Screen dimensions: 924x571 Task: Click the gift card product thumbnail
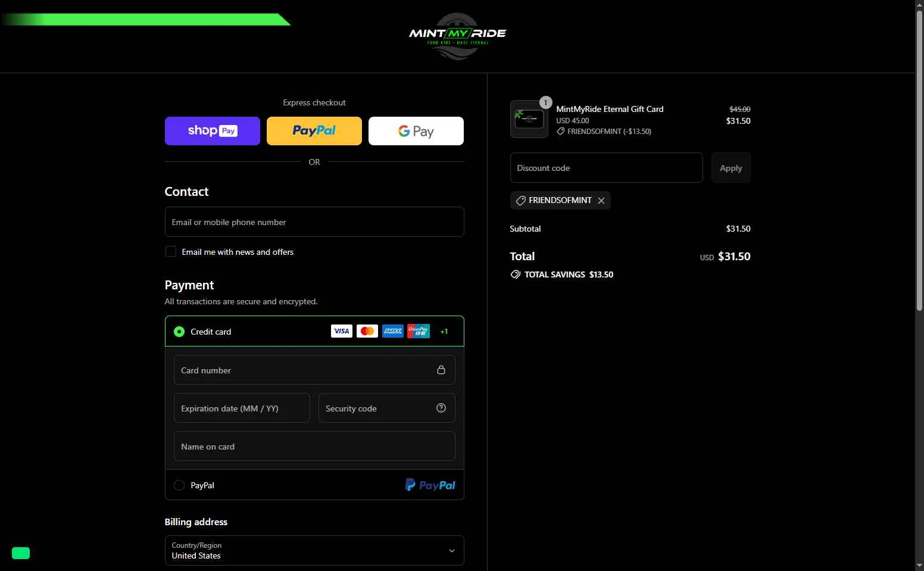(529, 119)
